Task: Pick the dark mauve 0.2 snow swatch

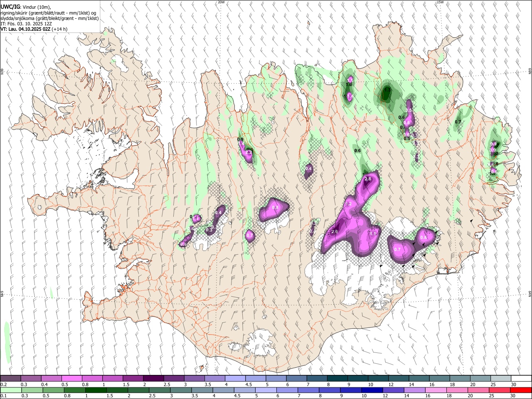Action: (x=10, y=378)
